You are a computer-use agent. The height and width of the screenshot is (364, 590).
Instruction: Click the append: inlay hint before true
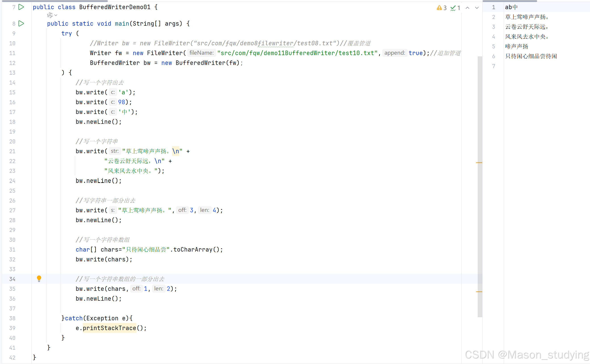pos(395,53)
